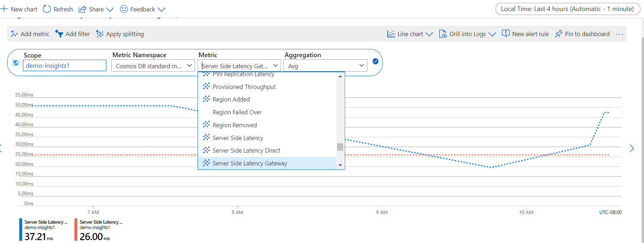
Task: Select Region Failed Over metric
Action: (267, 112)
